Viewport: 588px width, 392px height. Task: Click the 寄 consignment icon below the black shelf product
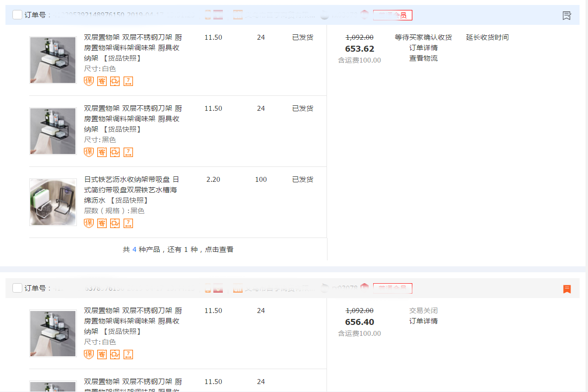(x=101, y=152)
